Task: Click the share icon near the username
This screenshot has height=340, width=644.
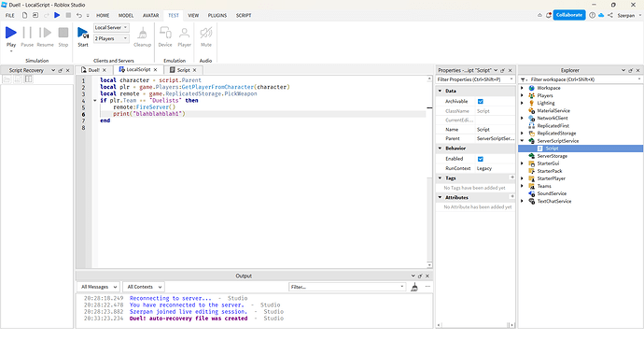Action: pyautogui.click(x=610, y=15)
